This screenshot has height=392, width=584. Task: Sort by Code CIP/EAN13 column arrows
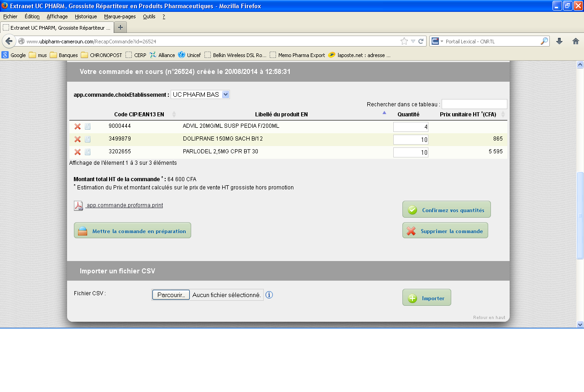pyautogui.click(x=174, y=114)
